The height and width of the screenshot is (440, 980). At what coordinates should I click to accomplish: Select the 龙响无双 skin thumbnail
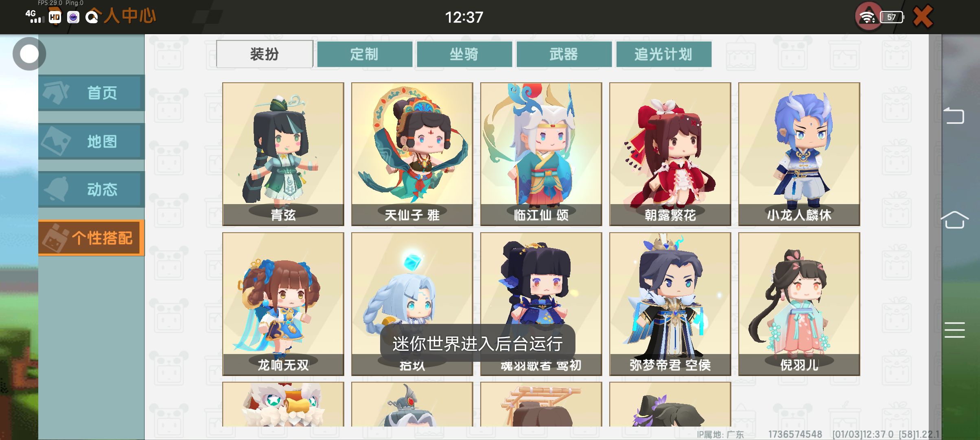(283, 304)
